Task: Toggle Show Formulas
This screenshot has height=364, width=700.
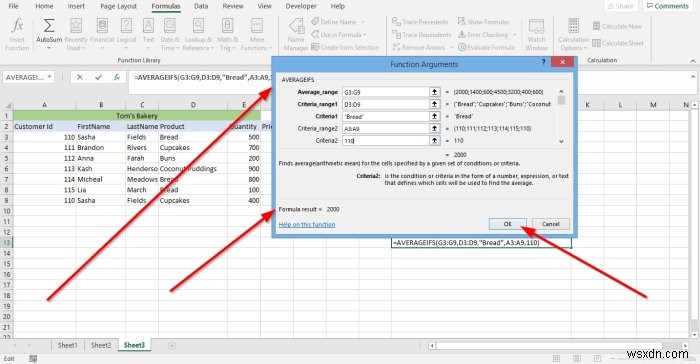Action: (x=483, y=21)
